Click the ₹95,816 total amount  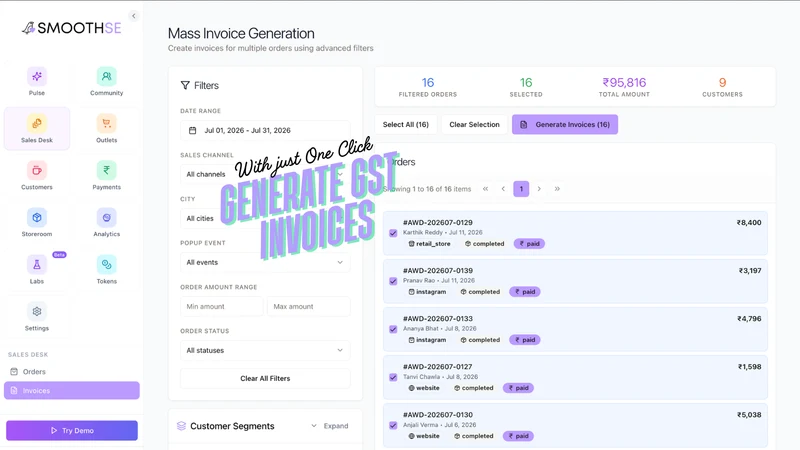tap(624, 83)
